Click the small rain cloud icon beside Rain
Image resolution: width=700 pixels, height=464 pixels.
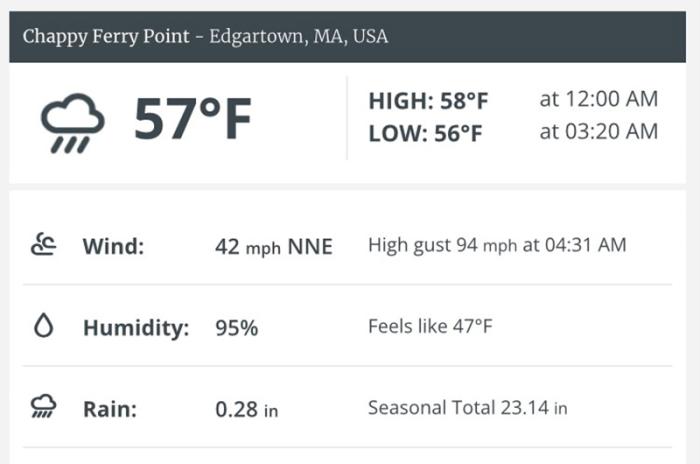(x=43, y=406)
